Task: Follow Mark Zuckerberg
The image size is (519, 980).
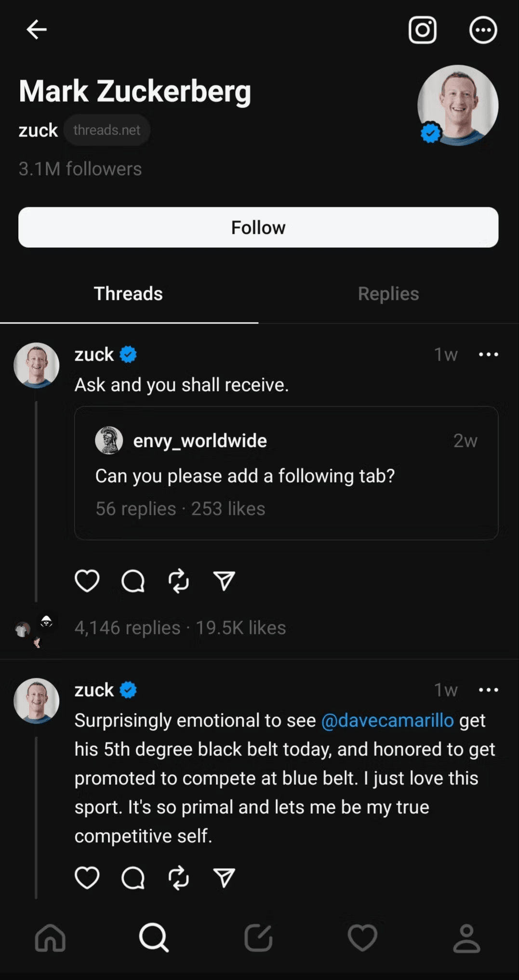Action: [258, 228]
